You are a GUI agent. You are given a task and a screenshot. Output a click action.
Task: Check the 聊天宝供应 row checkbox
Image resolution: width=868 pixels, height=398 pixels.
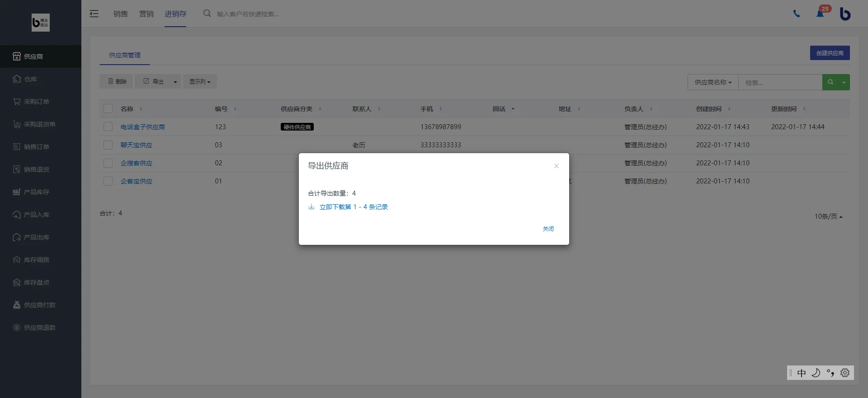click(x=108, y=145)
